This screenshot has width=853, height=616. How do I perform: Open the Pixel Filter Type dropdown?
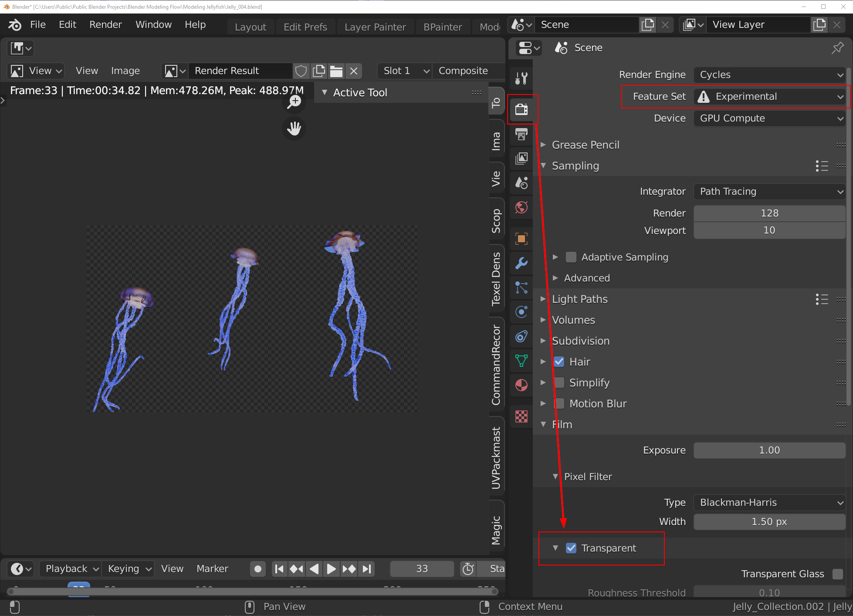pos(769,502)
